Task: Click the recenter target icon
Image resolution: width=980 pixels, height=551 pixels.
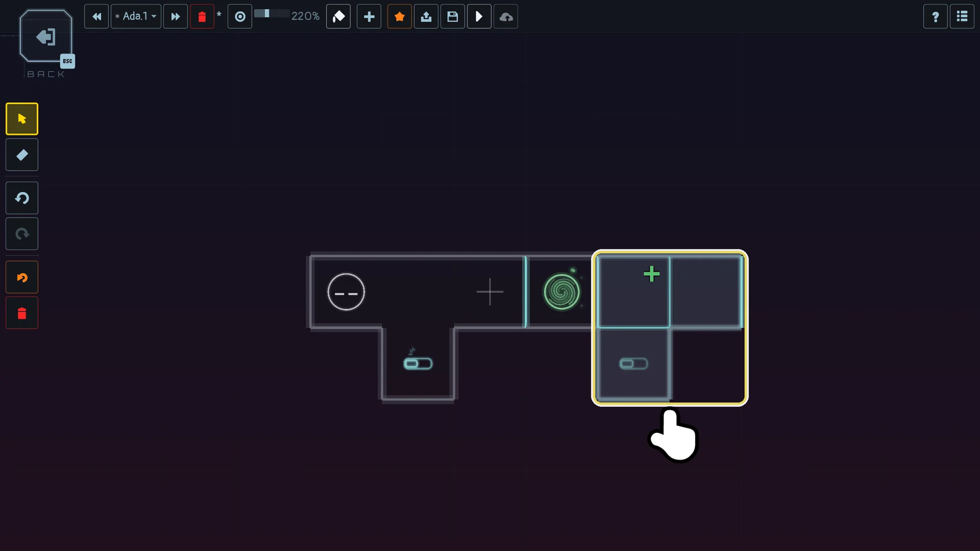Action: point(240,17)
